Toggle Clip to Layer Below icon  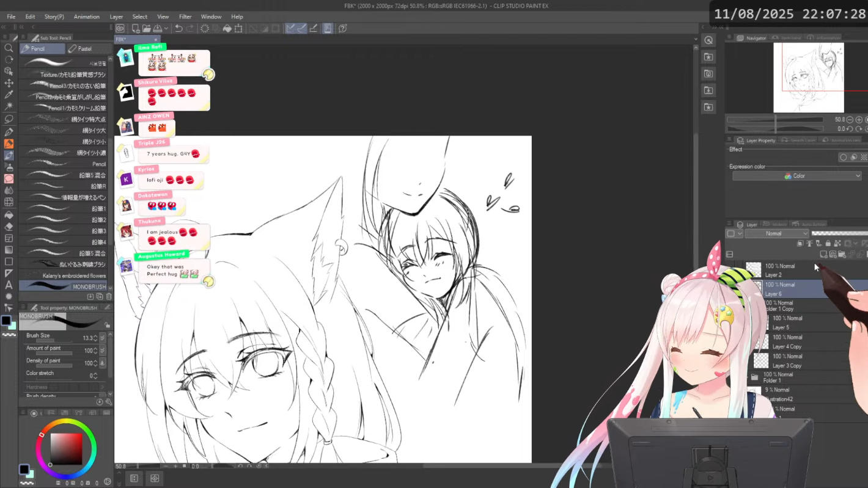pos(800,244)
